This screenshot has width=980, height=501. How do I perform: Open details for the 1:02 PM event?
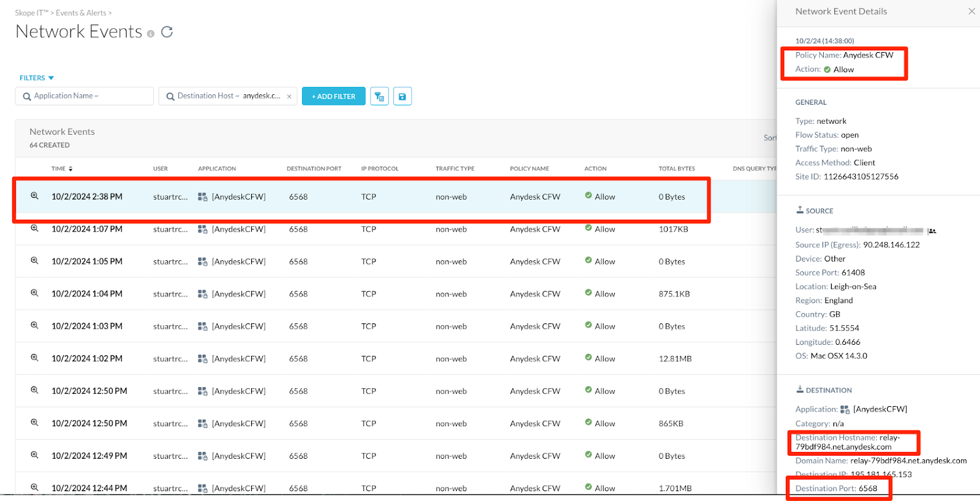pos(35,358)
